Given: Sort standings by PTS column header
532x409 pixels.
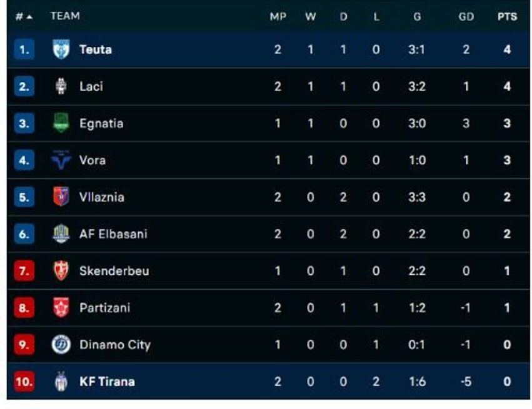Looking at the screenshot, I should pos(507,17).
